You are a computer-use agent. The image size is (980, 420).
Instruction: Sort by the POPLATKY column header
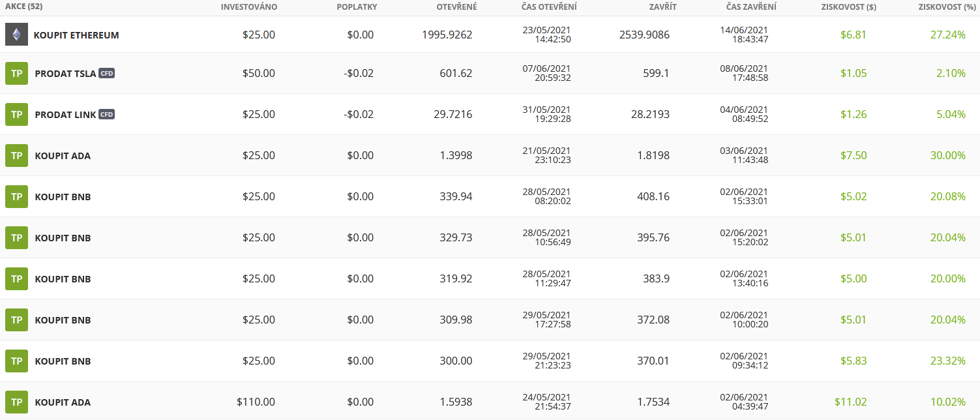pos(357,7)
